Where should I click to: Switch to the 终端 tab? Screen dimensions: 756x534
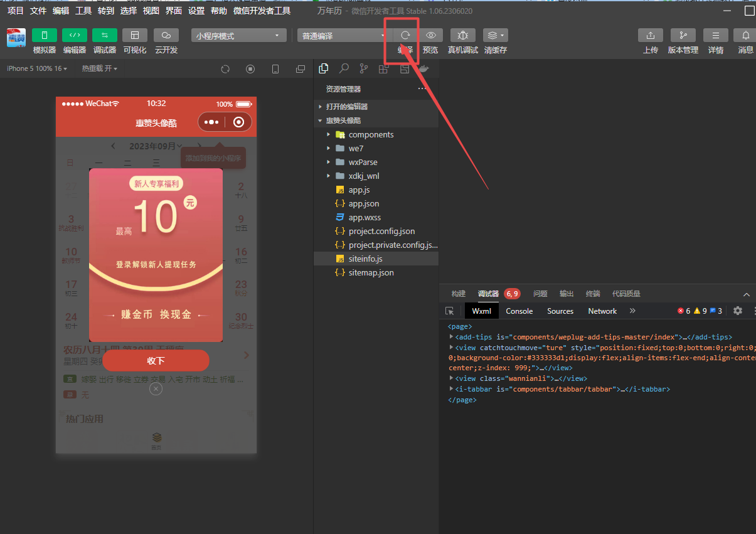(593, 294)
